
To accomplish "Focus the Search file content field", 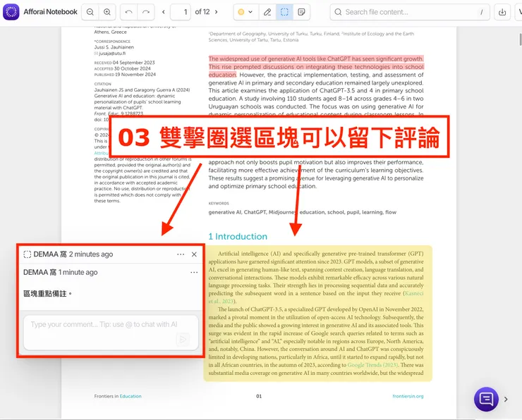I will 409,12.
